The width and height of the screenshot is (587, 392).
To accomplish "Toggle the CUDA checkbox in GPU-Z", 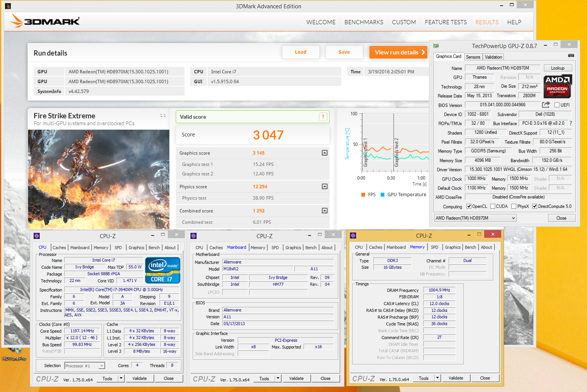I will click(493, 206).
